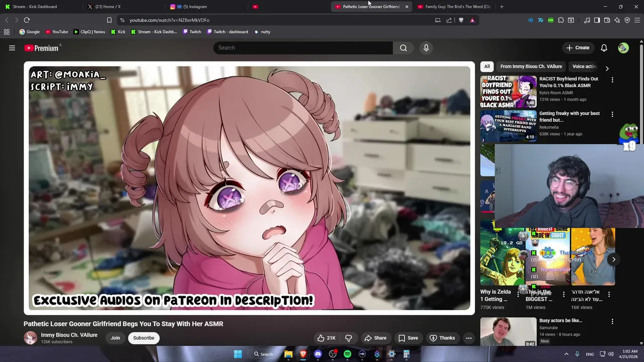Open Brave Shields lion icon
Screen dimensions: 644x362
click(x=461, y=20)
